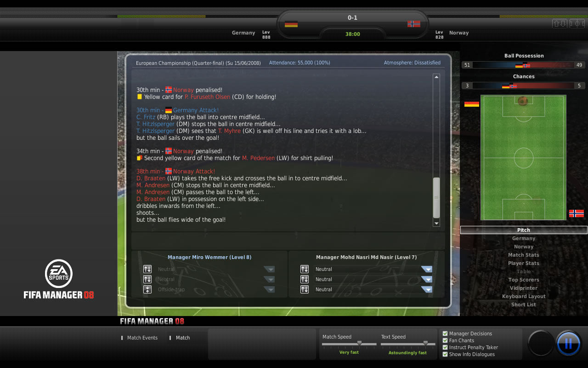Image resolution: width=588 pixels, height=368 pixels.
Task: Click the Norway flag icon in scoreboard
Action: [414, 24]
